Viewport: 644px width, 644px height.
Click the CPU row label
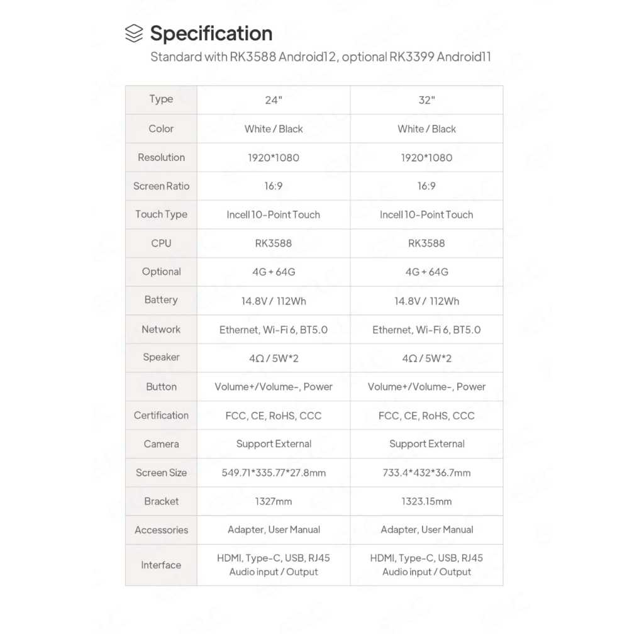coord(161,243)
